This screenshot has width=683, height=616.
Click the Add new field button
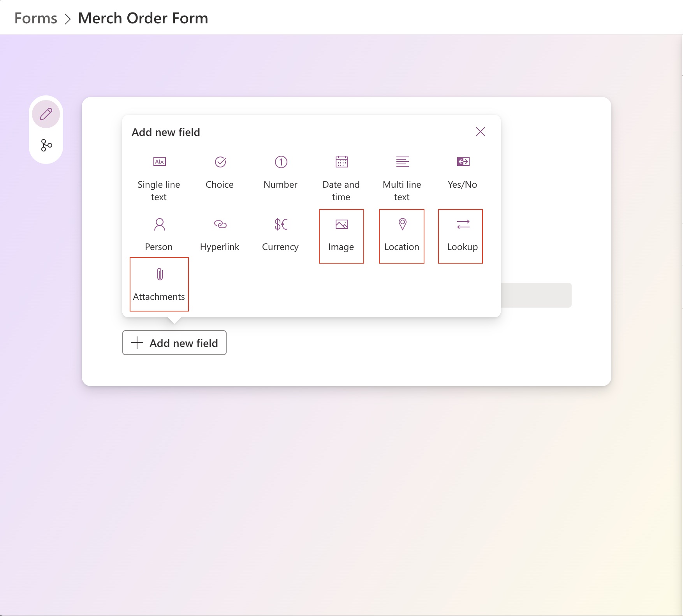(174, 343)
